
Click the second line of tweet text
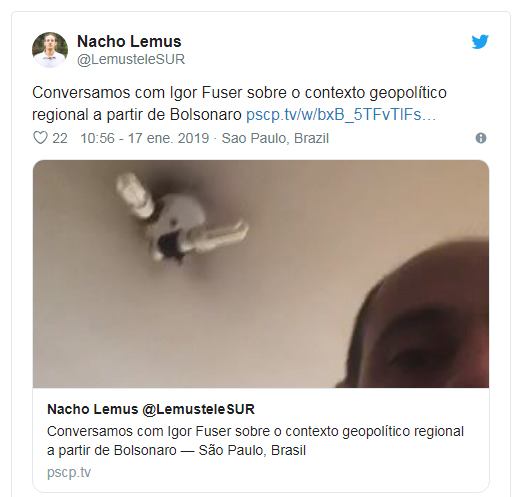pos(234,114)
